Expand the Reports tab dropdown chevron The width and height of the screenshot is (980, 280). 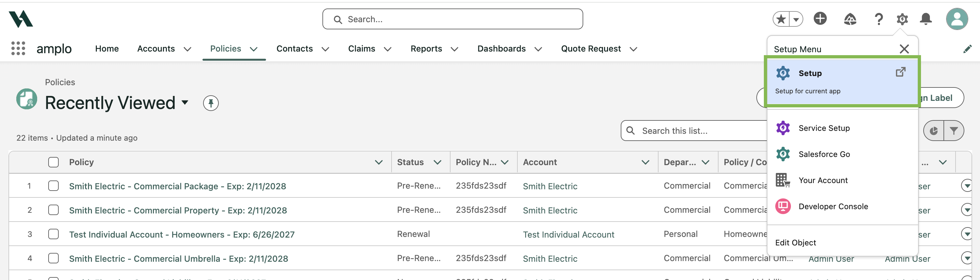pos(454,49)
